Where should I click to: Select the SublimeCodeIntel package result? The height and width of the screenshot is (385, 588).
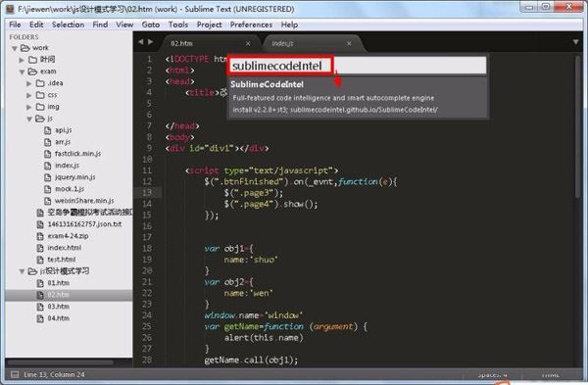coord(358,97)
